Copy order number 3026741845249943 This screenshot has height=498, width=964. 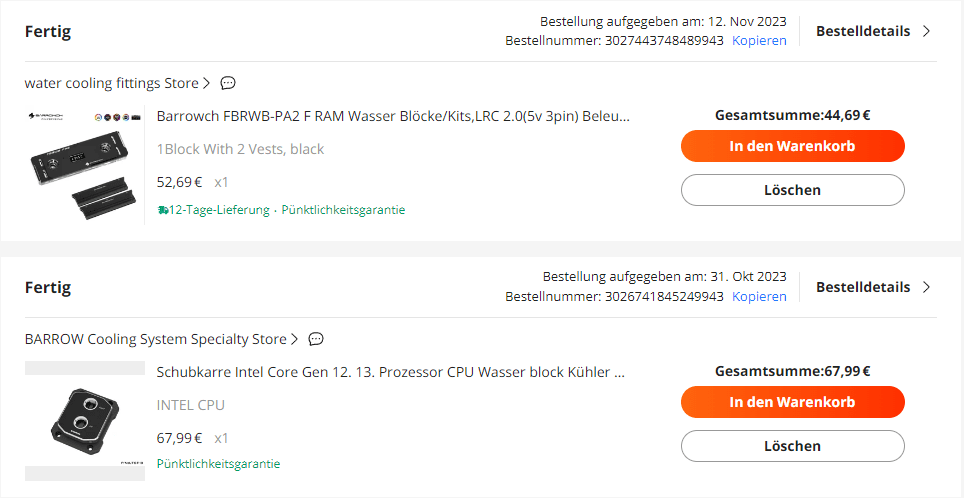759,297
